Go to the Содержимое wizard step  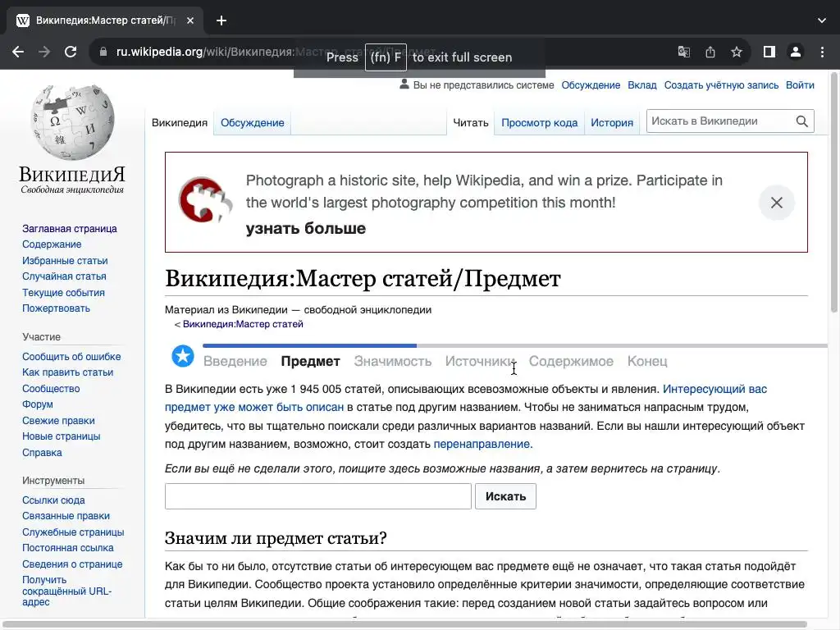(571, 361)
